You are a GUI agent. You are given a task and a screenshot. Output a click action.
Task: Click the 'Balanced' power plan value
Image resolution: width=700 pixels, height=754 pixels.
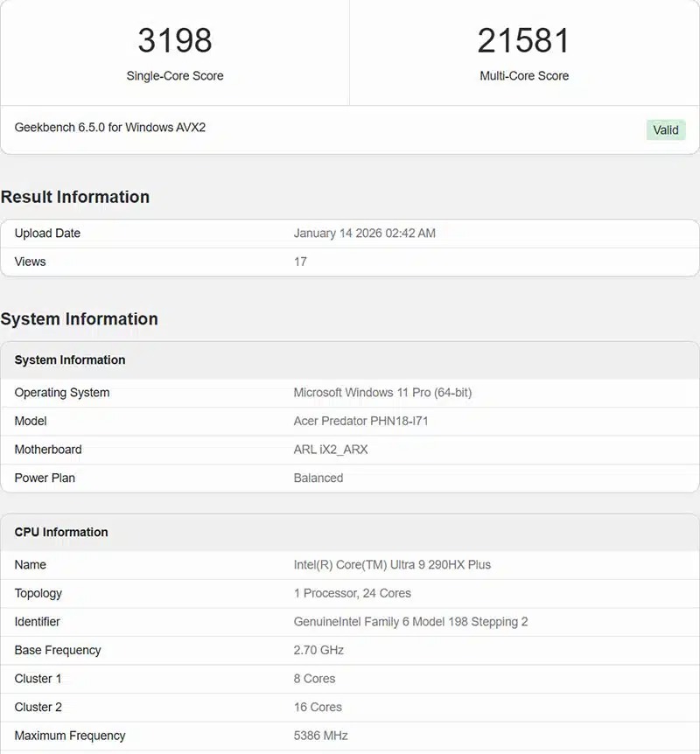click(x=318, y=478)
